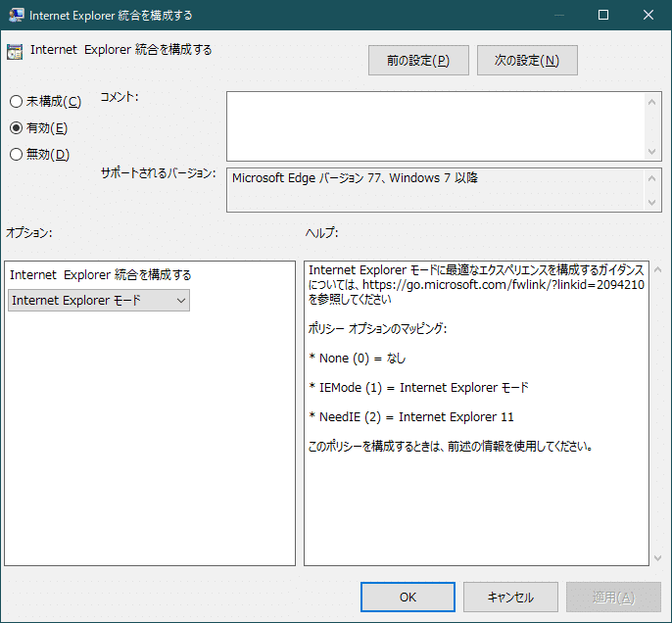The width and height of the screenshot is (672, 623).
Task: Click the go.microsoft.com fwlink URL text
Action: (x=504, y=284)
